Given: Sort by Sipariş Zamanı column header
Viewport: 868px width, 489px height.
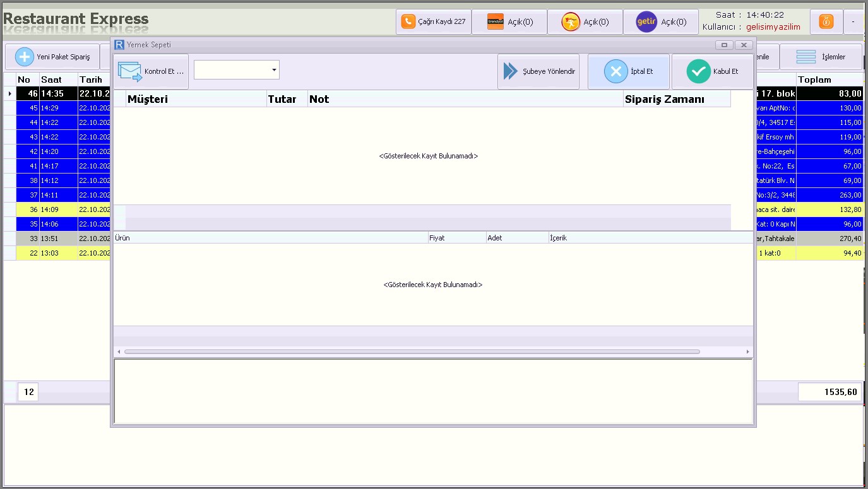Looking at the screenshot, I should tap(676, 99).
